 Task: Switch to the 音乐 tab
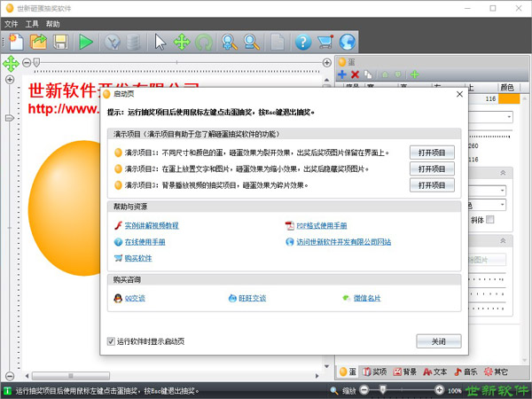pyautogui.click(x=465, y=372)
